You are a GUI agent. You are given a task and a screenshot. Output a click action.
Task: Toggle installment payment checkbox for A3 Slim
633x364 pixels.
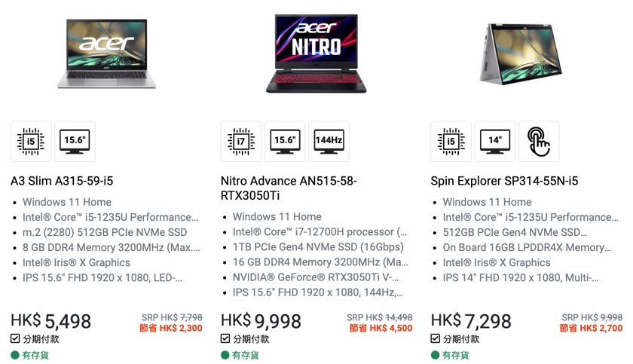(15, 338)
